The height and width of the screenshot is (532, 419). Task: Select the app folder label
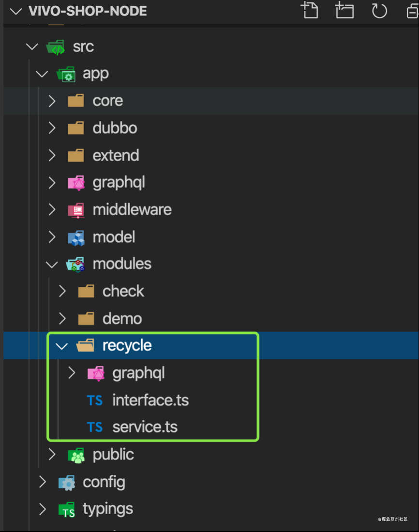(96, 74)
